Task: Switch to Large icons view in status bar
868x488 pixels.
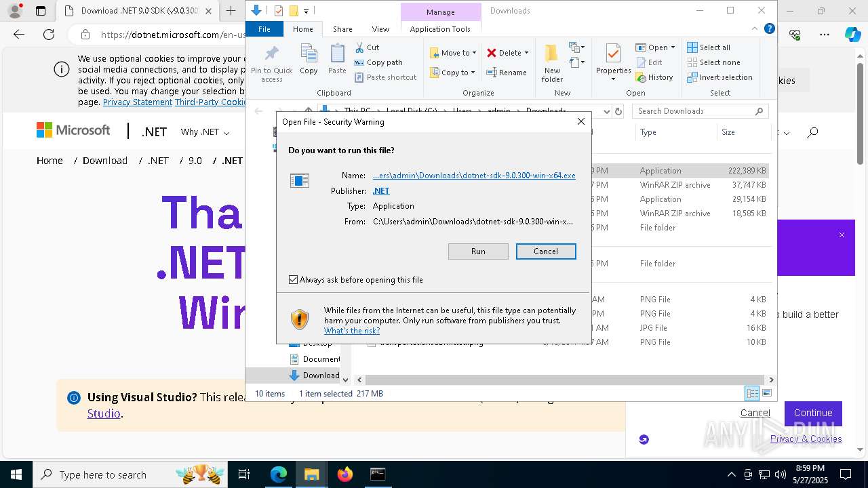Action: (767, 393)
